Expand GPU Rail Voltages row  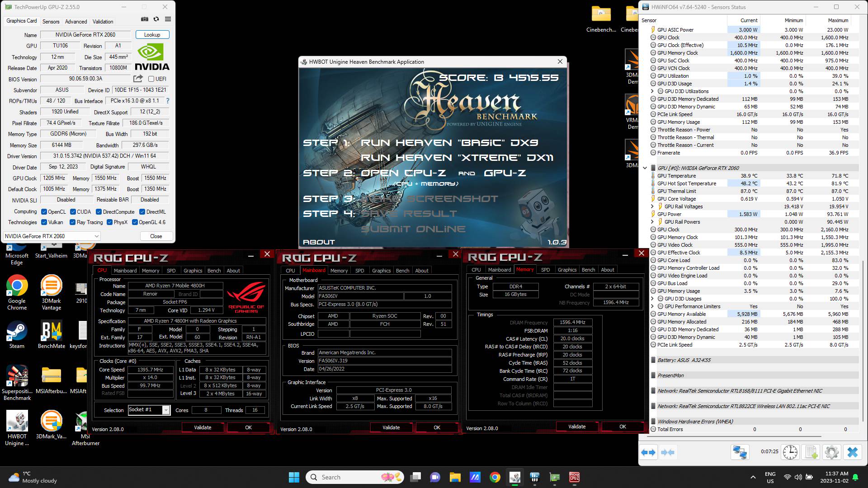coord(652,206)
